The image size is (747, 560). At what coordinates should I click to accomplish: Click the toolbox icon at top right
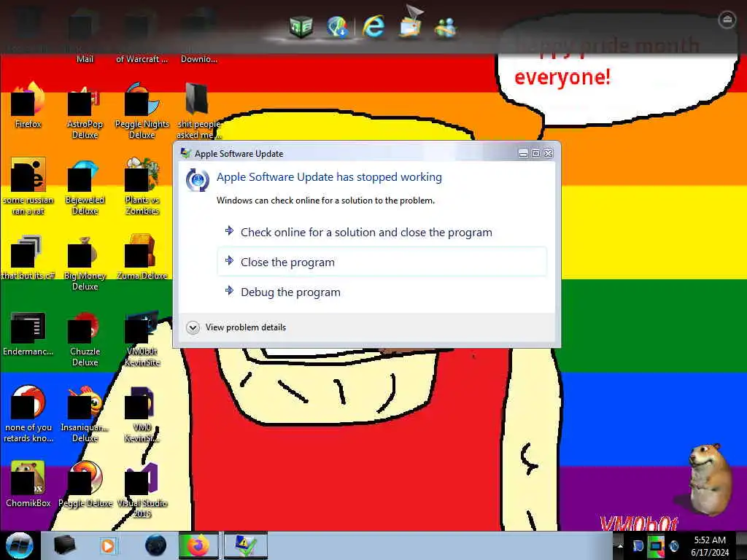[727, 20]
